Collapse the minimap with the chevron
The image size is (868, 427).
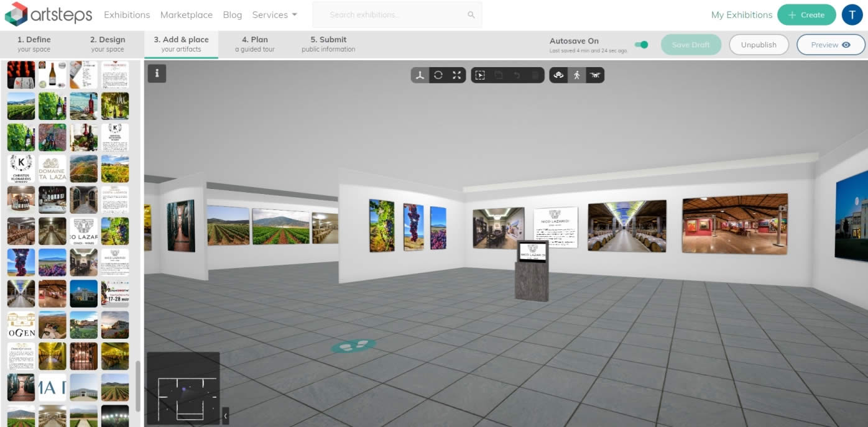225,415
